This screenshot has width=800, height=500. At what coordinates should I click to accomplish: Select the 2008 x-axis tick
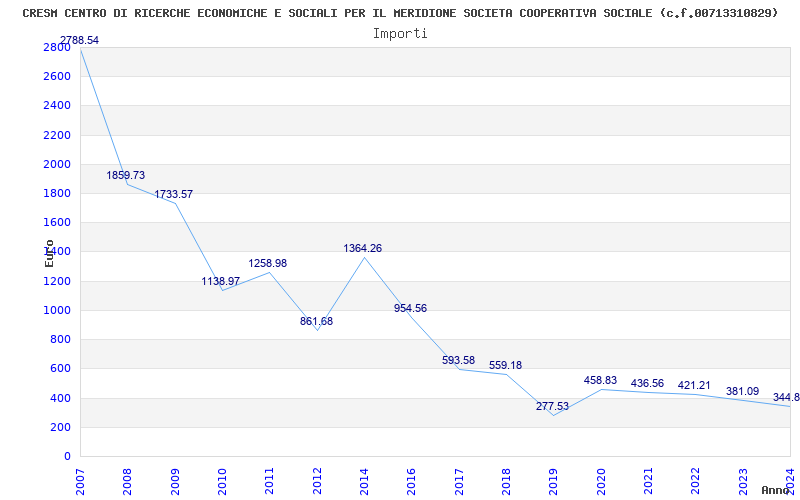point(127,481)
